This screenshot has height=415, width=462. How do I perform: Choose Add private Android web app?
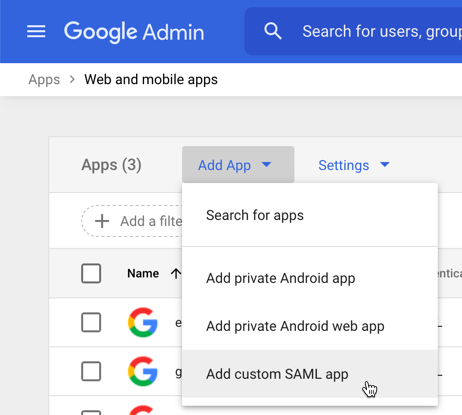(310, 326)
